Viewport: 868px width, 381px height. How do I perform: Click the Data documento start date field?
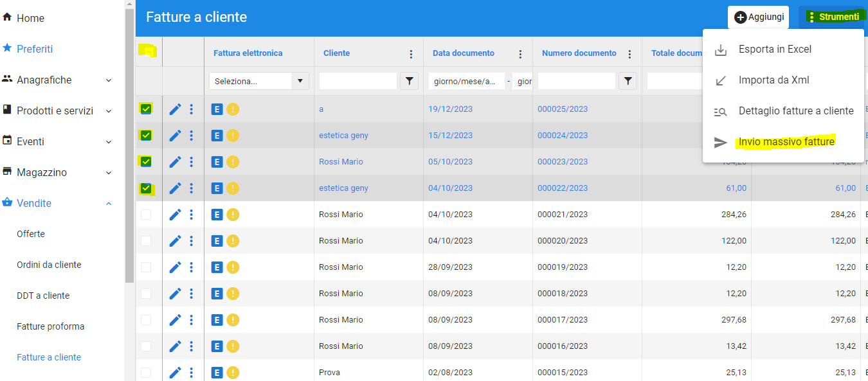466,81
